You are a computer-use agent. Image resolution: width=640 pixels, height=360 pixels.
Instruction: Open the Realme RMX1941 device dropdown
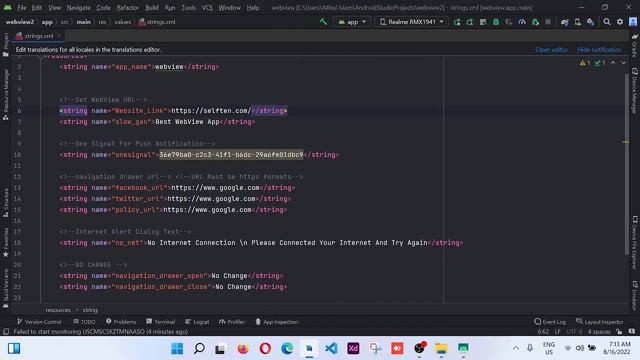point(411,22)
